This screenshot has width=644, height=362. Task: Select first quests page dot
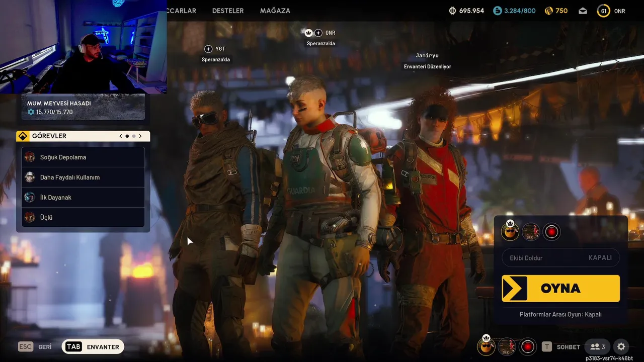pos(127,136)
